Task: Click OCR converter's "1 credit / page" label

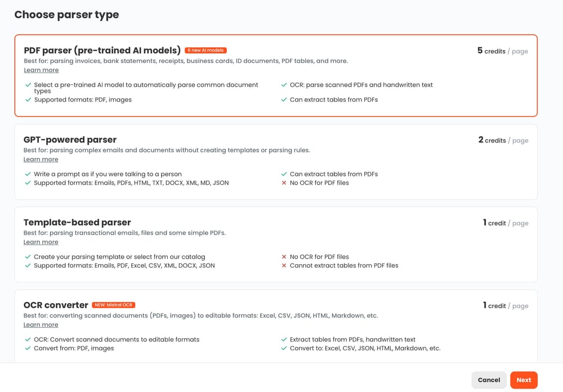Action: point(506,305)
